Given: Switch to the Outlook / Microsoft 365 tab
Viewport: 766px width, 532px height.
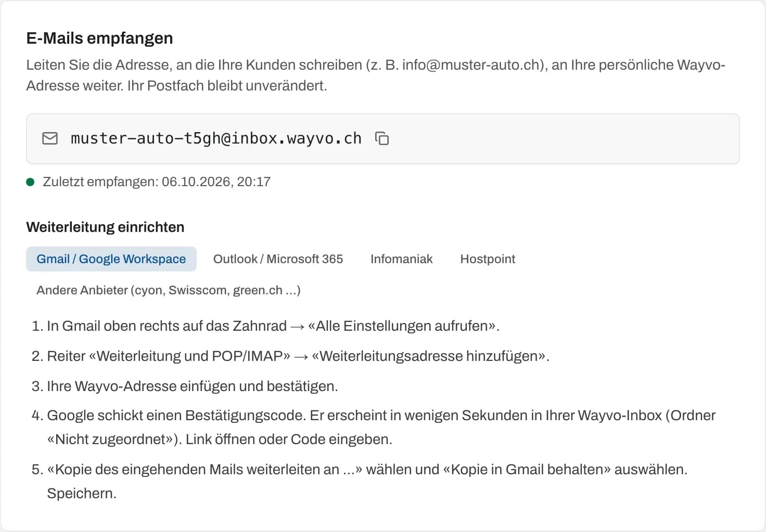Looking at the screenshot, I should 278,259.
